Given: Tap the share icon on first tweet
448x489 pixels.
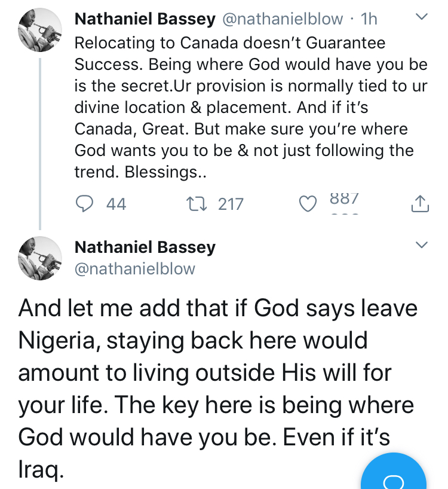Looking at the screenshot, I should (x=421, y=204).
